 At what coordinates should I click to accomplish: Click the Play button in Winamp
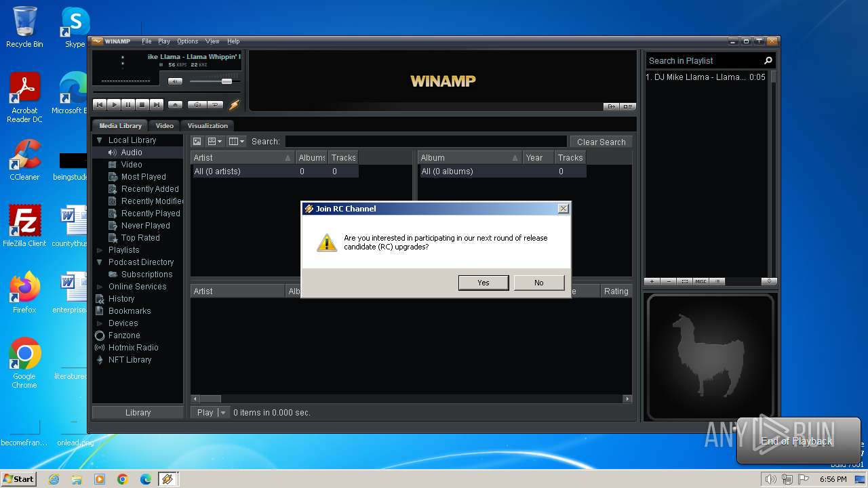click(x=114, y=104)
